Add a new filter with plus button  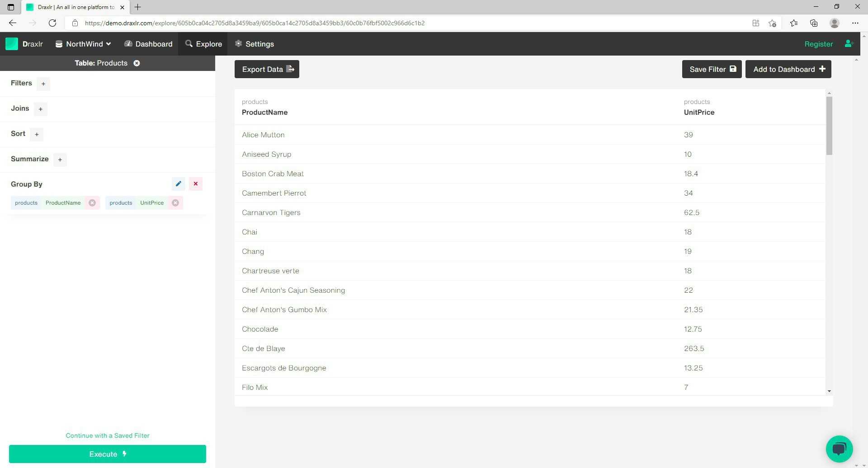(x=43, y=84)
